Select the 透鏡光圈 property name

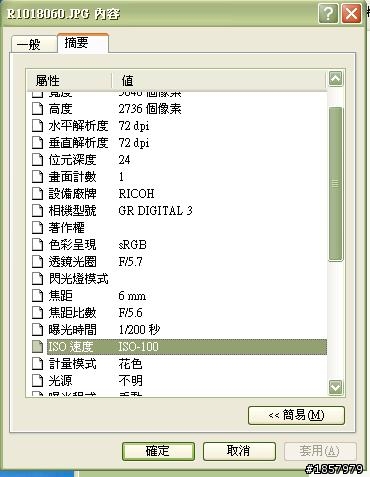72,262
